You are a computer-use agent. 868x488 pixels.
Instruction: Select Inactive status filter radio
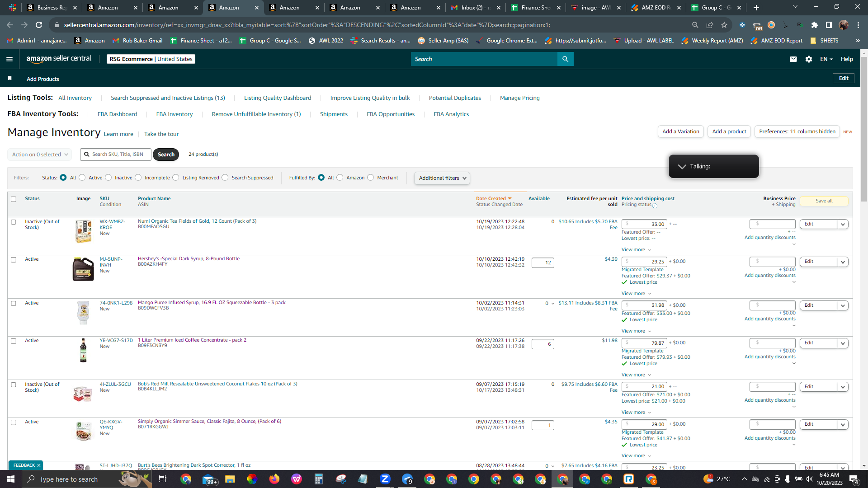coord(108,178)
